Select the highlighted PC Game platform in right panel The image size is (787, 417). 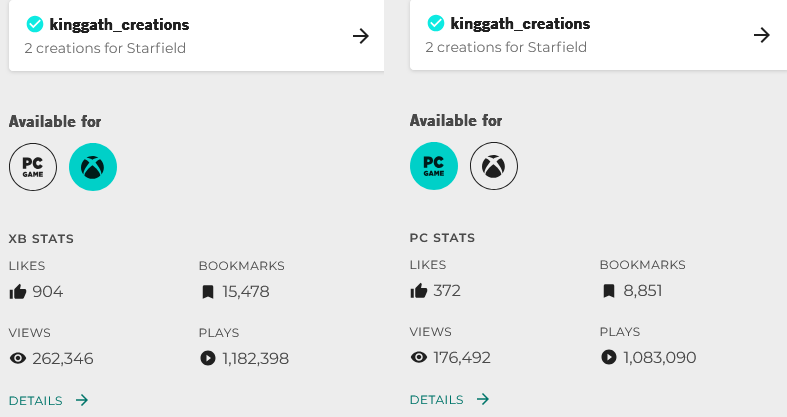(x=434, y=166)
